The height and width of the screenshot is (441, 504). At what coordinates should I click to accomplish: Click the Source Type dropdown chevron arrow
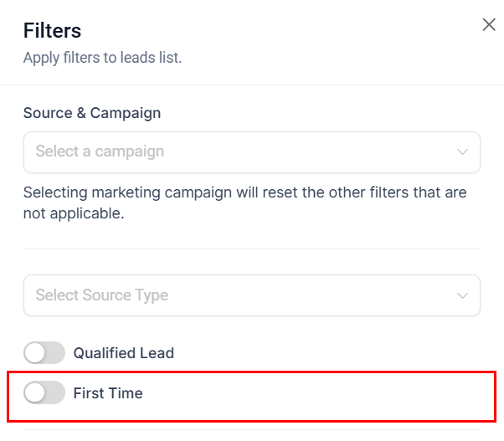[x=462, y=295]
